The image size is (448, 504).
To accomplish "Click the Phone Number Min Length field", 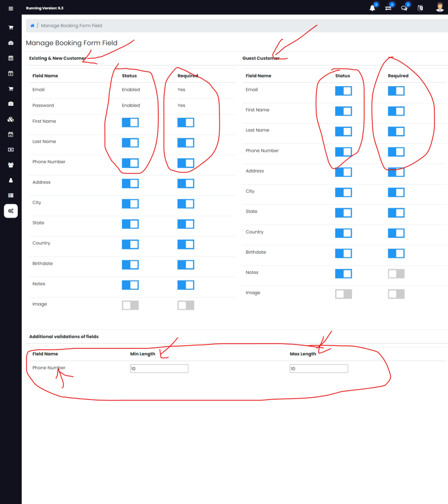I will [x=159, y=369].
